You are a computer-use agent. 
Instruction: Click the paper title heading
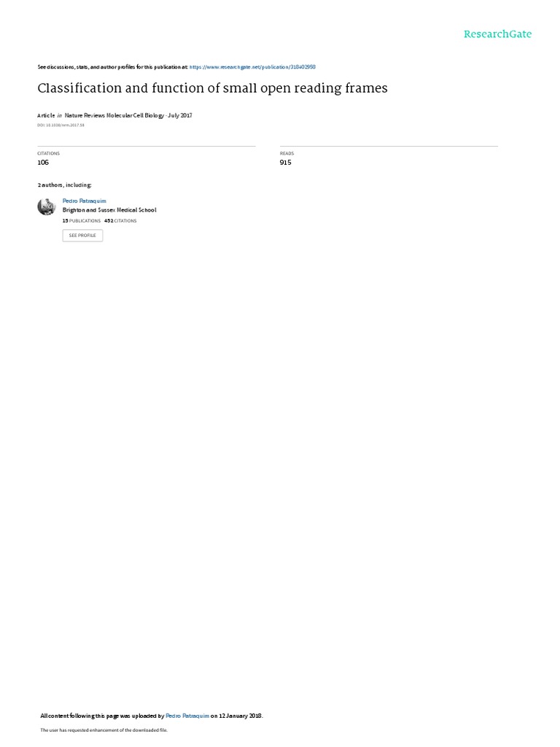(x=212, y=88)
